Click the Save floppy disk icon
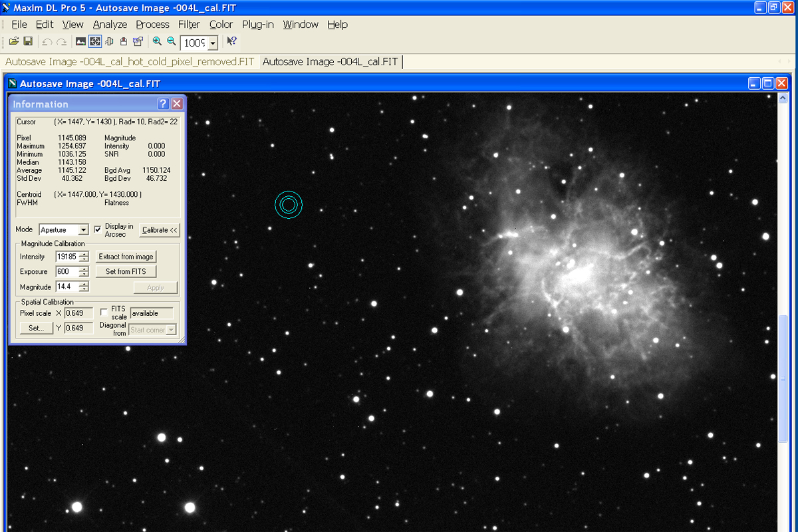 coord(28,42)
